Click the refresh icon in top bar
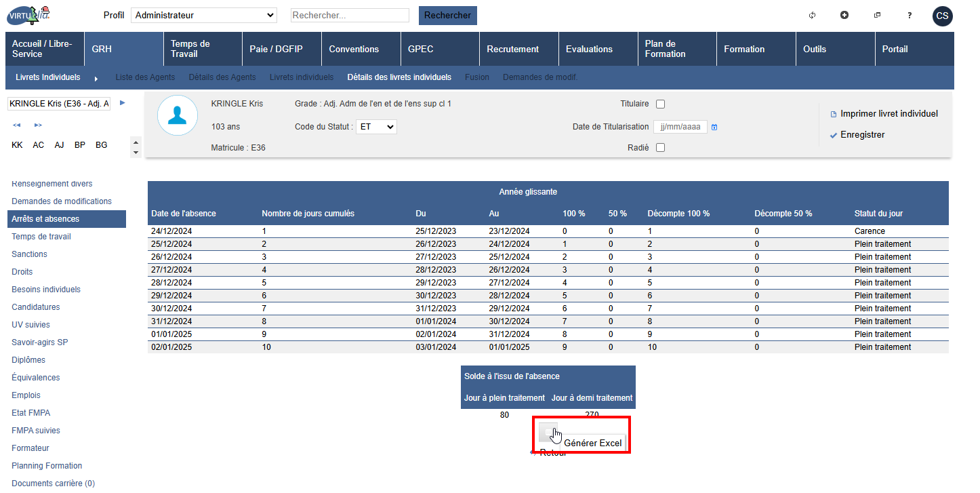This screenshot has width=980, height=493. [x=812, y=15]
